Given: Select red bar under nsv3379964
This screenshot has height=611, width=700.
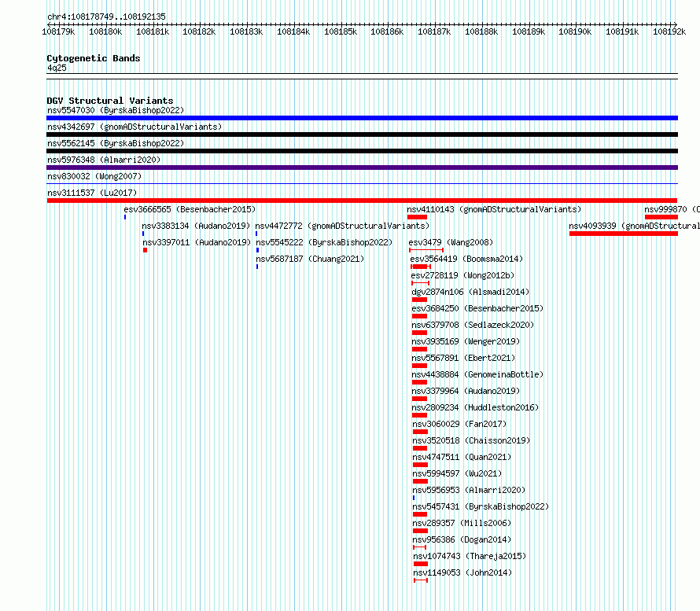Looking at the screenshot, I should point(420,399).
